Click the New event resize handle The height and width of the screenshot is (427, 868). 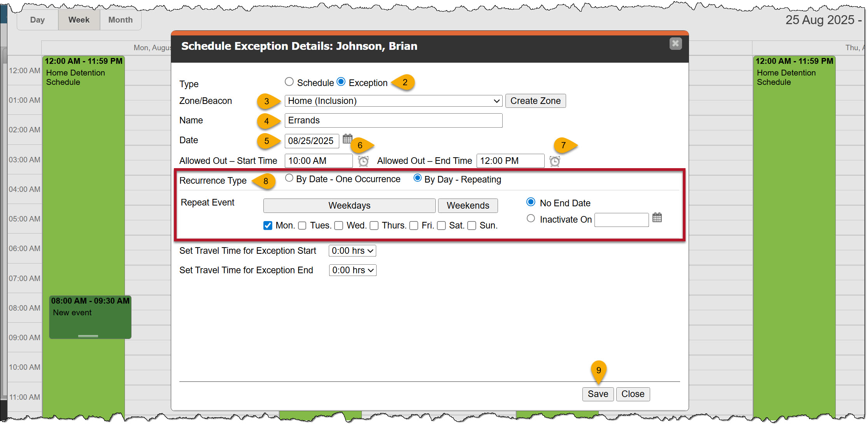point(88,336)
